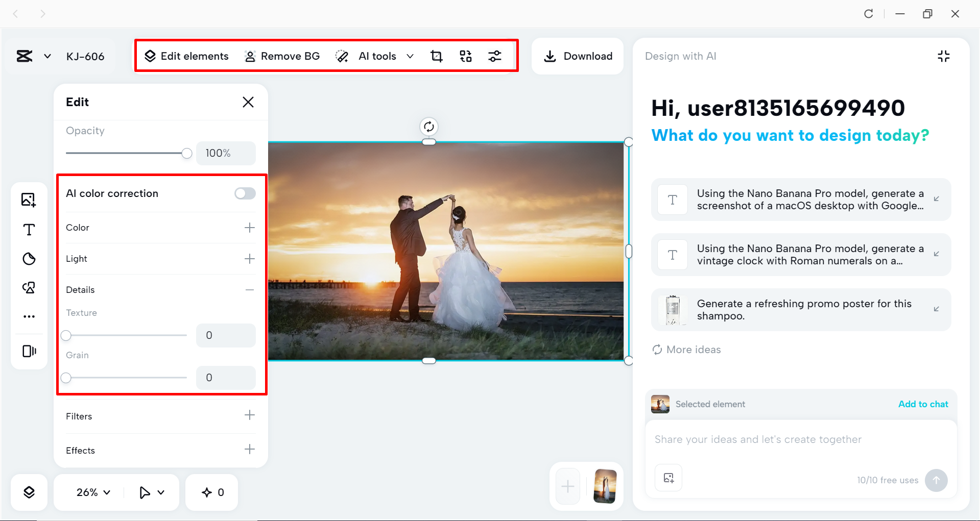Expand the Color section
Screen dimensions: 980x521
pos(249,228)
